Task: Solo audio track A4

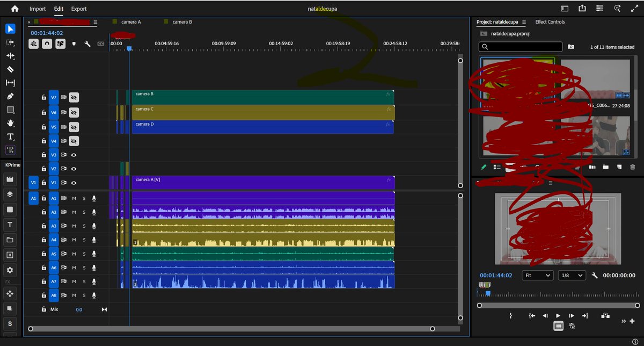Action: point(84,240)
